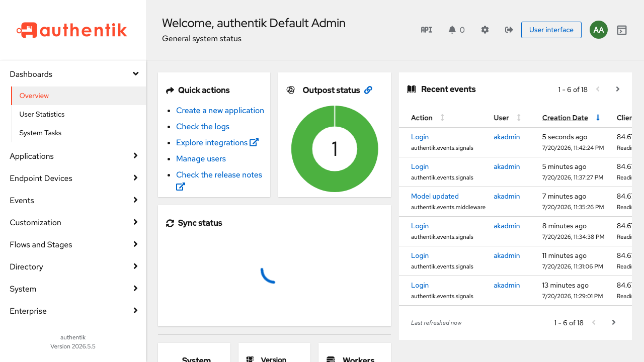Sort events by Action column arrows

442,118
